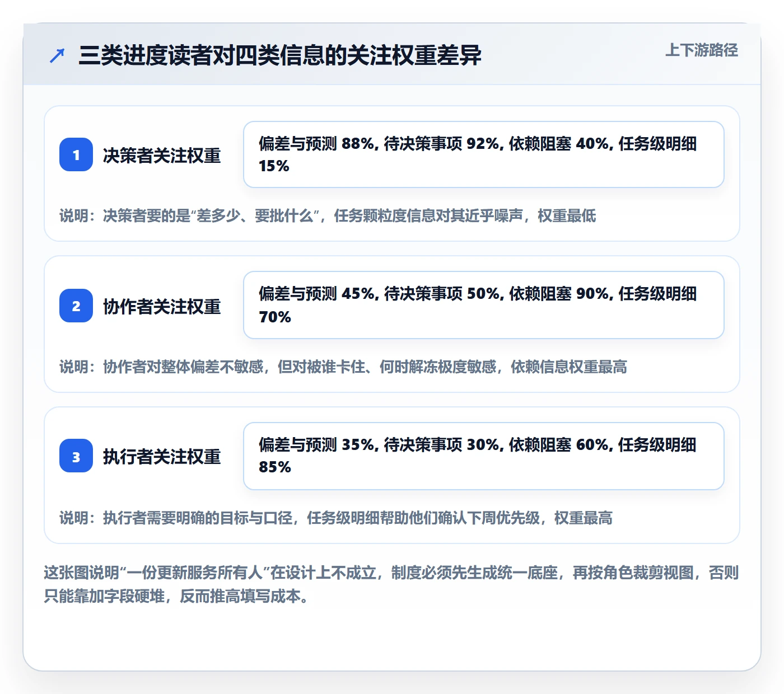Click the 执行者关注权重 label
784x694 pixels.
coord(162,456)
